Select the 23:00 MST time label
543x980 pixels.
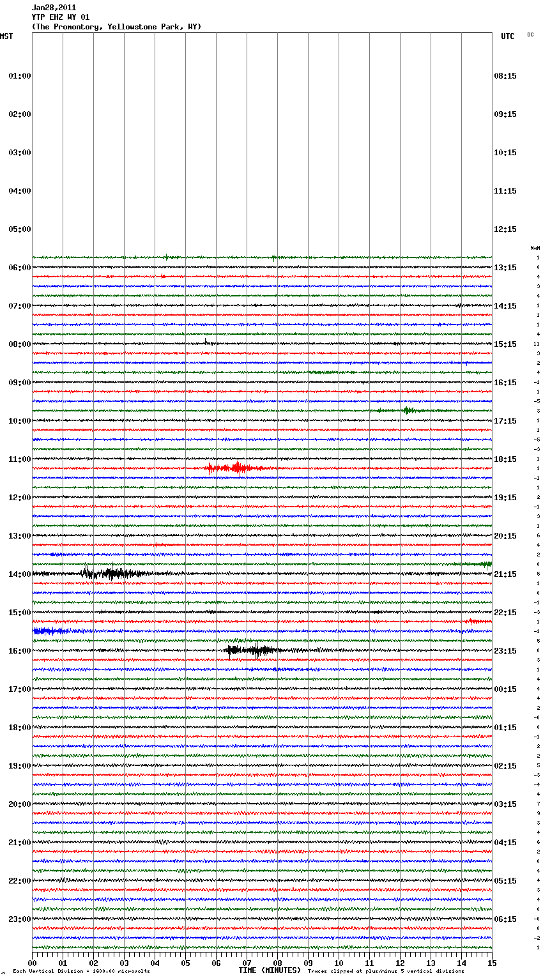point(19,919)
